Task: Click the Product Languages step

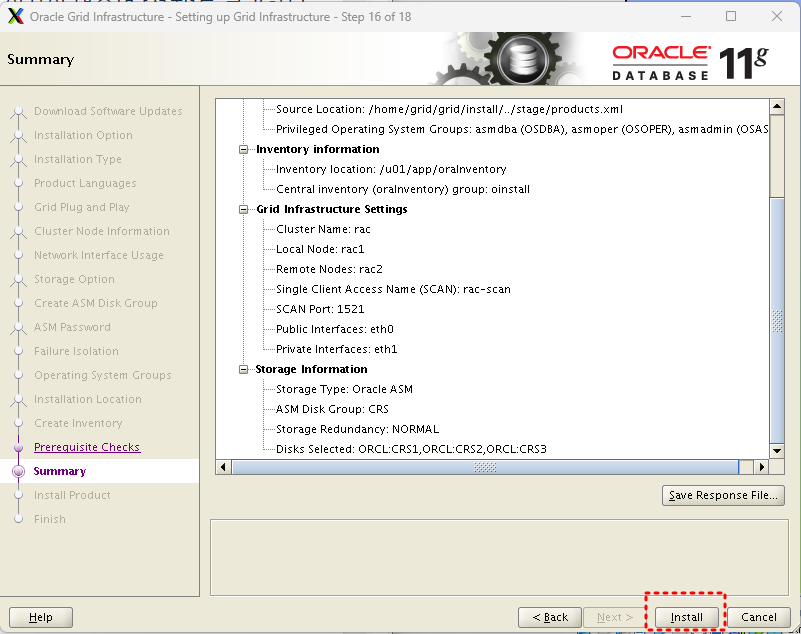Action: point(85,183)
